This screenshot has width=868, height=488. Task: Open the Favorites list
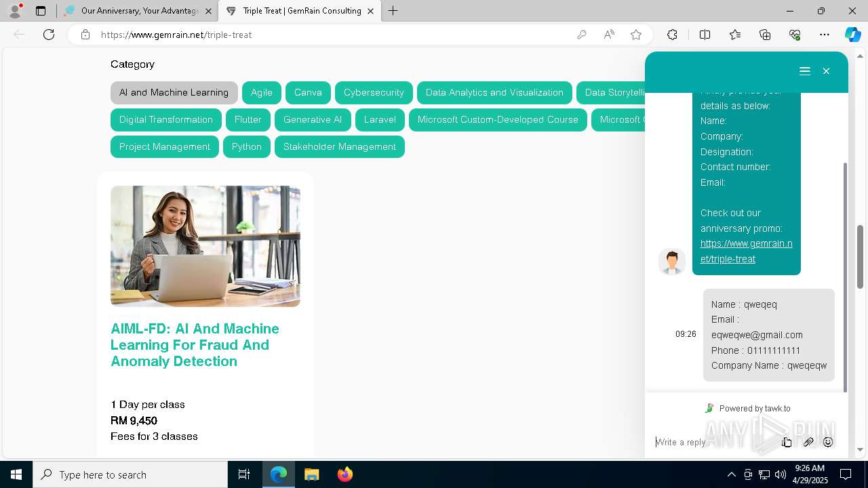point(735,35)
